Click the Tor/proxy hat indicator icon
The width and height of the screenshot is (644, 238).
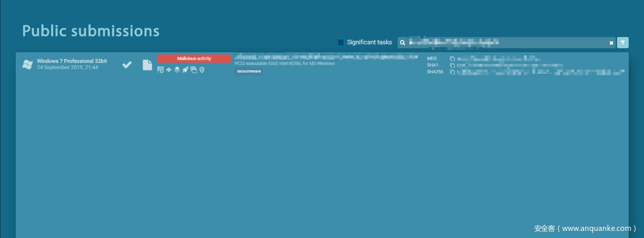point(169,70)
